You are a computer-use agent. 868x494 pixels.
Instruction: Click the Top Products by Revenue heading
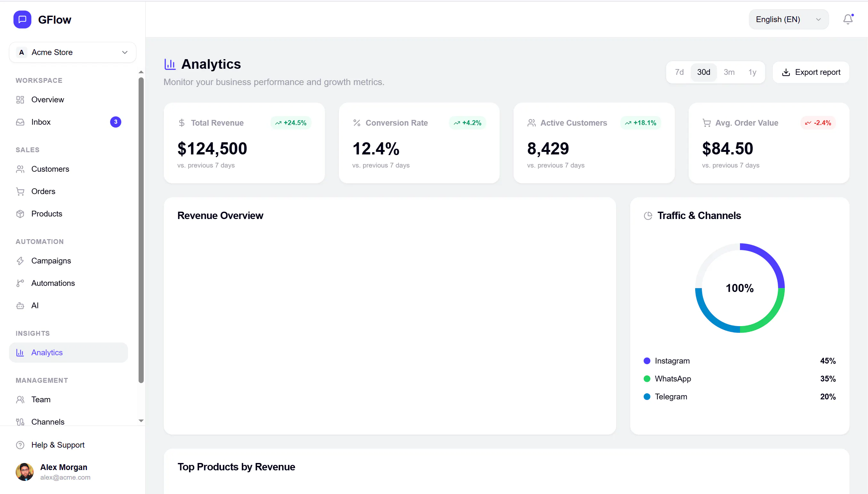[236, 467]
